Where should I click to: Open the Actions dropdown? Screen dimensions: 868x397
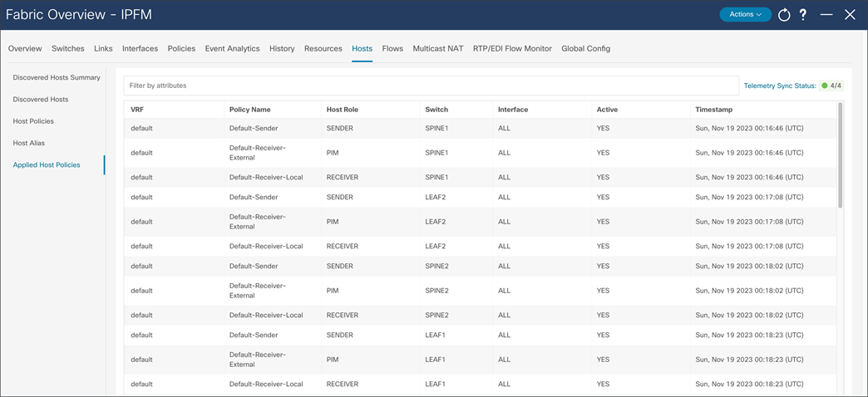(x=745, y=14)
